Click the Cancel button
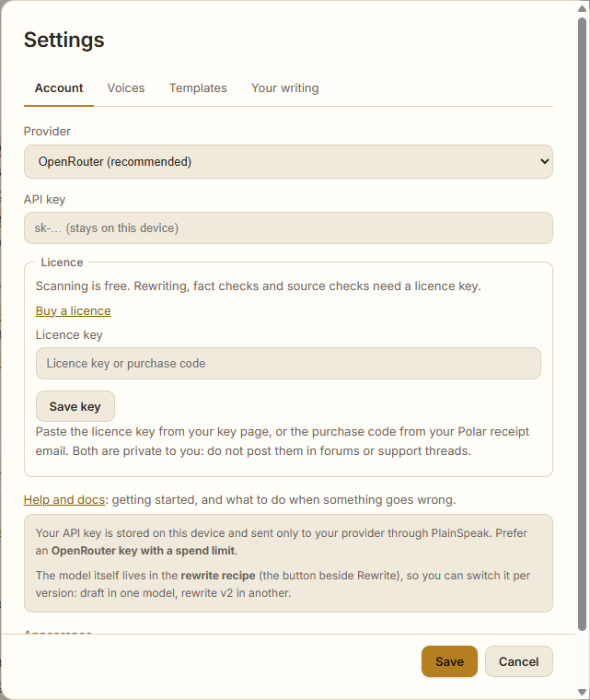 coord(519,661)
